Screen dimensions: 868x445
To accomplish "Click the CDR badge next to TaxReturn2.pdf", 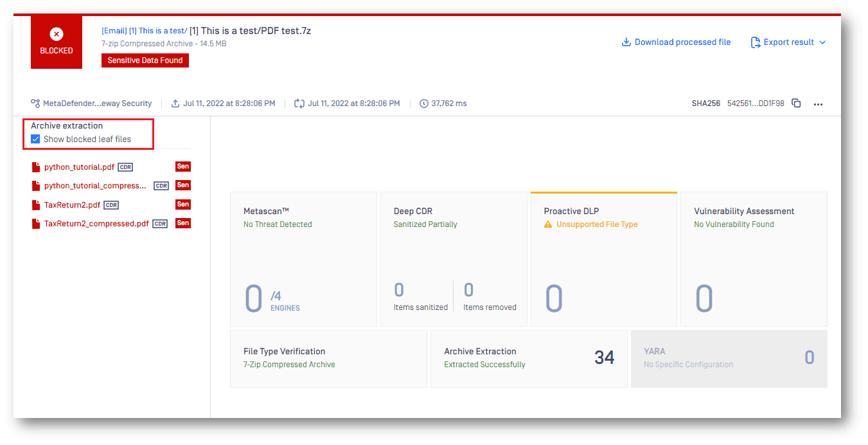I will (x=111, y=205).
